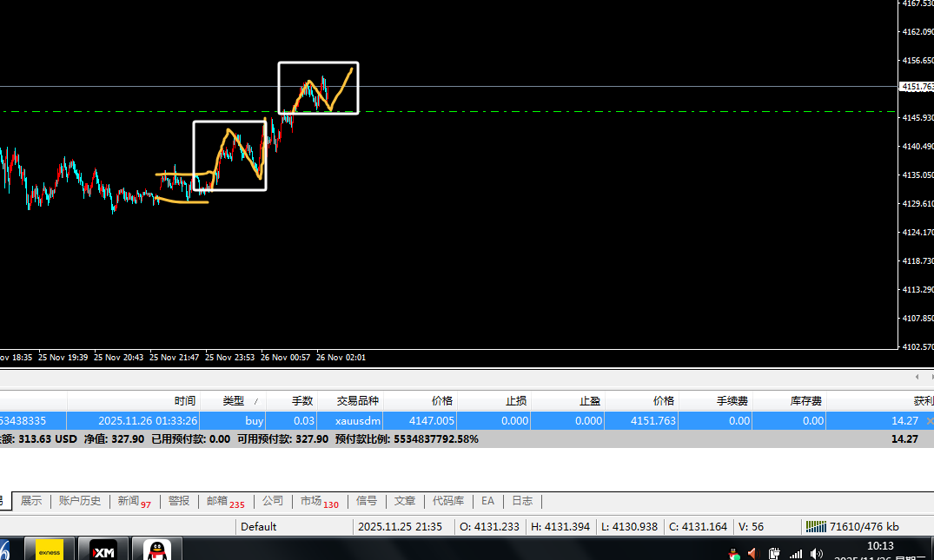Open the Exness app in the taskbar
This screenshot has height=560, width=934.
(50, 550)
